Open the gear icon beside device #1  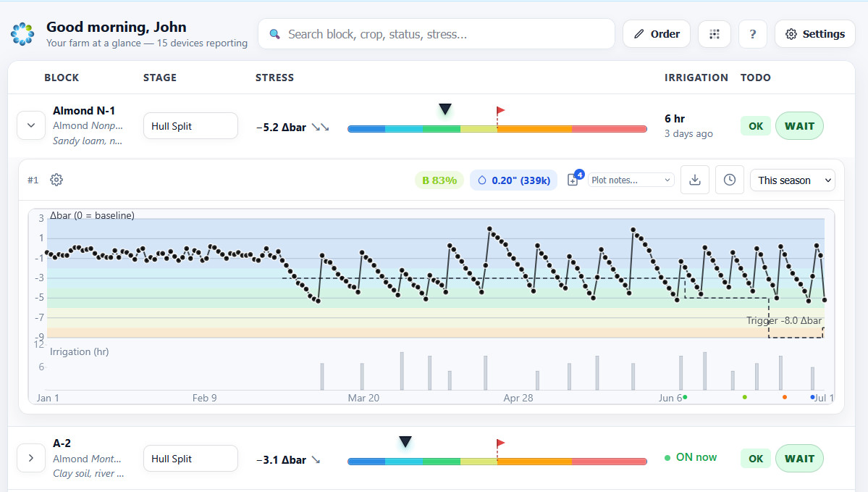coord(56,180)
